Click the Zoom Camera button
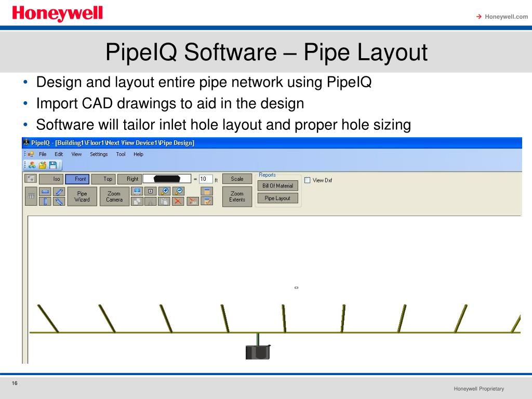Screen dimensions: 532x399 pyautogui.click(x=114, y=196)
